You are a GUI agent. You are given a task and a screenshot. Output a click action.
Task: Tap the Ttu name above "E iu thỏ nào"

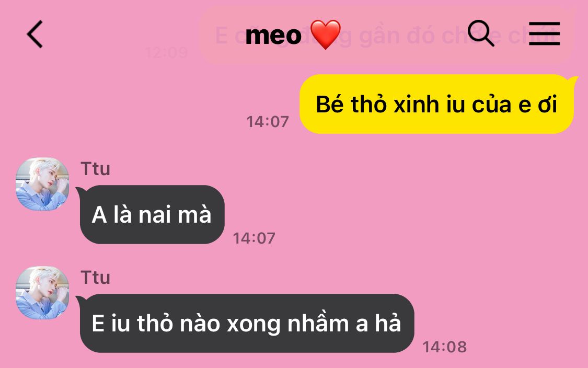(x=95, y=278)
